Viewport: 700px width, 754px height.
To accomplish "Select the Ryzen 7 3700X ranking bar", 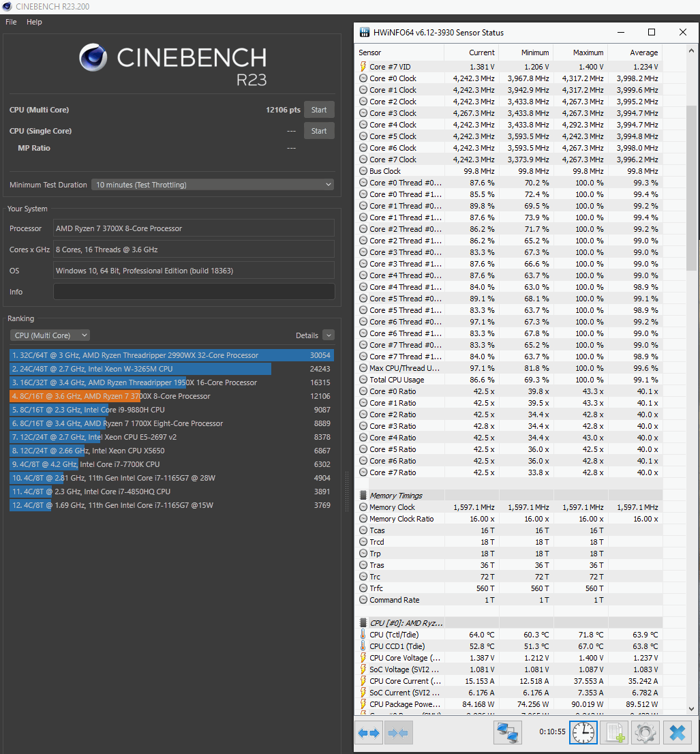I will [172, 396].
